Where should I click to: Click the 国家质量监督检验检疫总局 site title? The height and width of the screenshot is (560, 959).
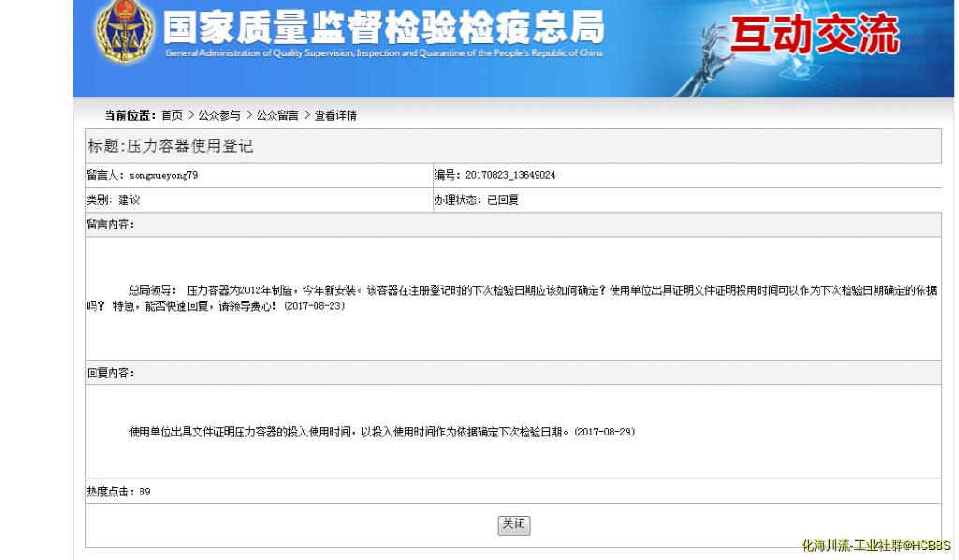[383, 28]
